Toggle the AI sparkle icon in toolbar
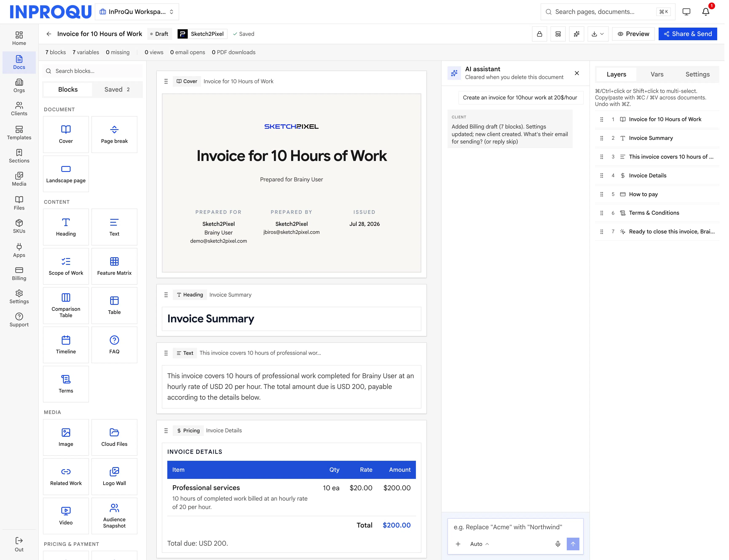The height and width of the screenshot is (560, 729). 577,34
